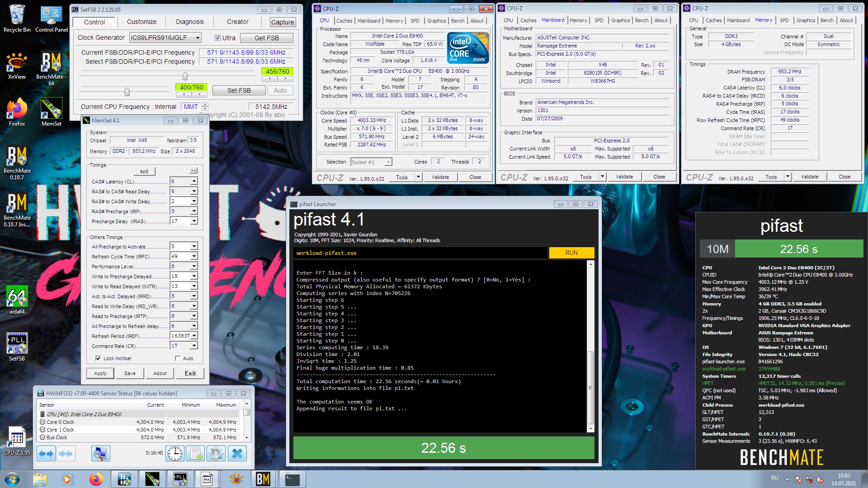Click Get FSB button in SetFSB
Viewport: 868px width, 488px height.
(266, 38)
